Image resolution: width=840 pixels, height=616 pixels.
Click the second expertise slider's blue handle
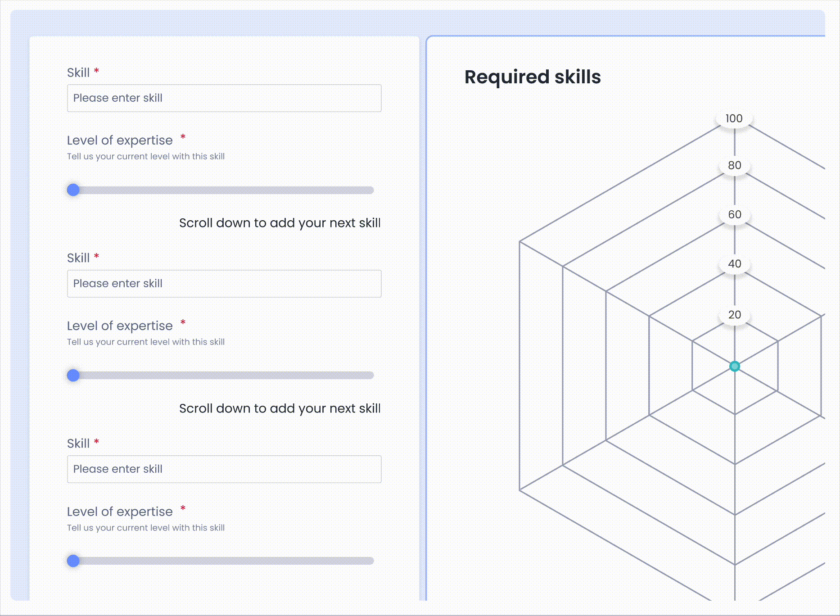73,376
